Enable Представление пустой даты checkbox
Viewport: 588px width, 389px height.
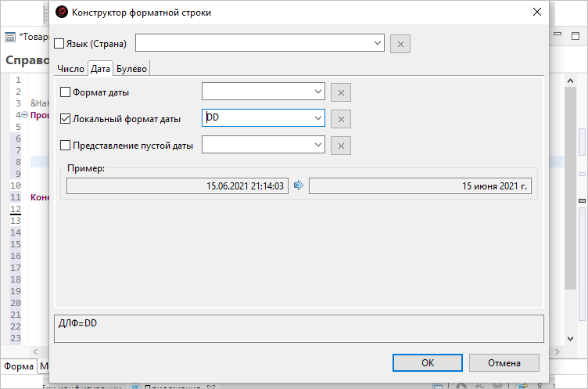point(65,146)
